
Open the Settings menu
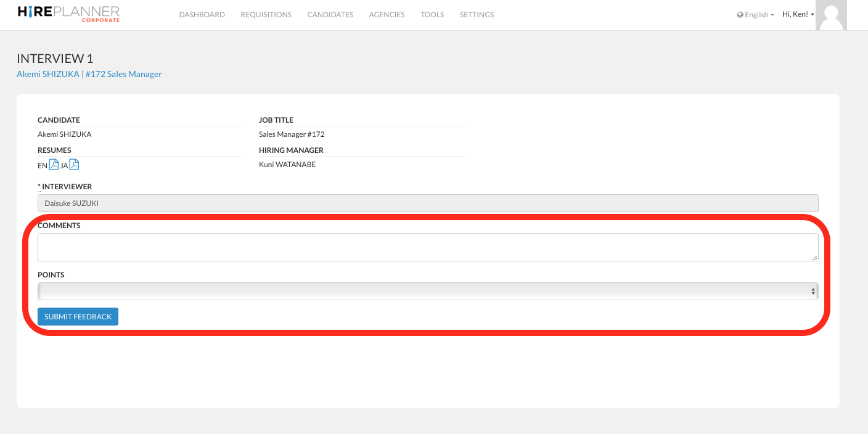coord(477,15)
